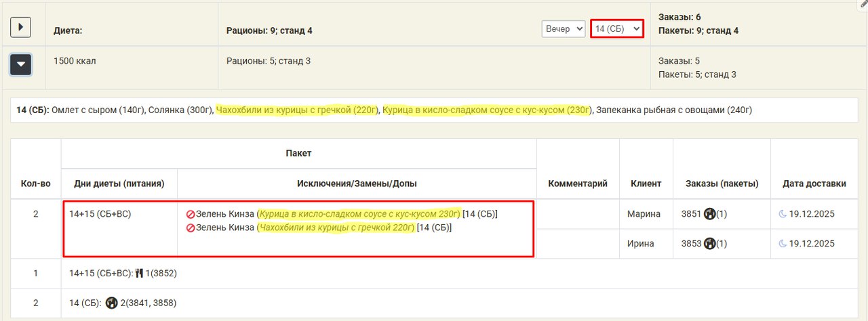This screenshot has height=321, width=868.
Task: Click the fork and knife icon for order 3852
Action: coord(140,274)
